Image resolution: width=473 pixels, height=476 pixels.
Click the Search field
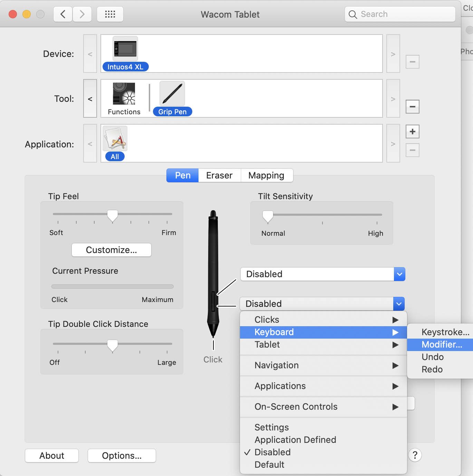[399, 14]
